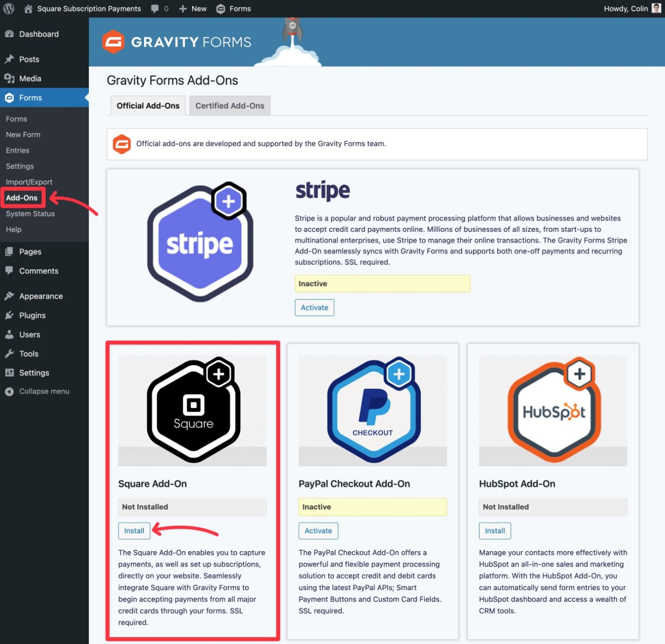The height and width of the screenshot is (644, 665).
Task: Select the Media menu in sidebar
Action: coord(29,78)
